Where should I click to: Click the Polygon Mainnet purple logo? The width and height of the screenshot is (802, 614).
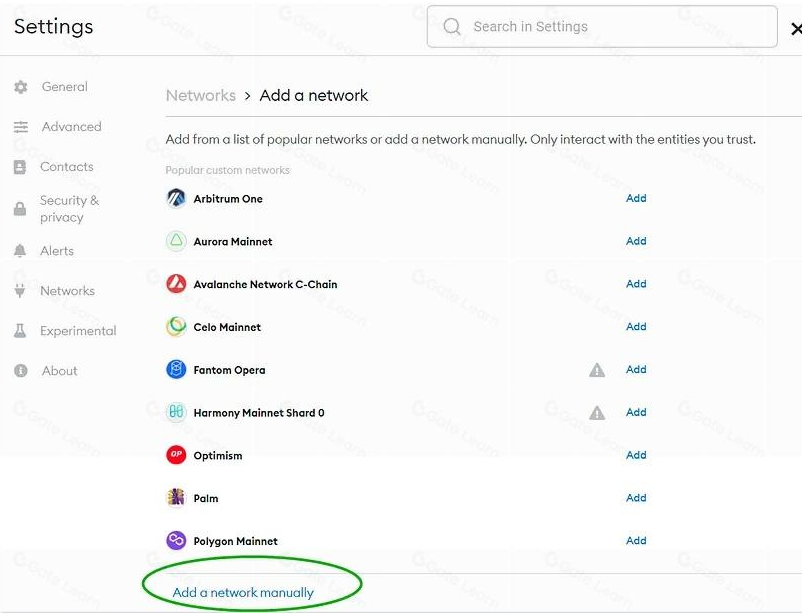[176, 541]
